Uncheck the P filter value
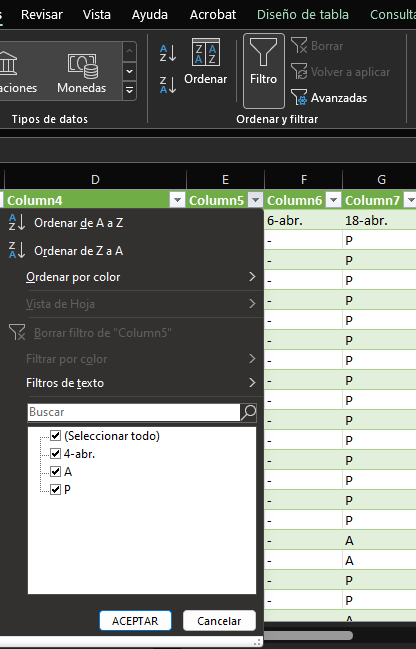The width and height of the screenshot is (416, 649). click(x=55, y=490)
